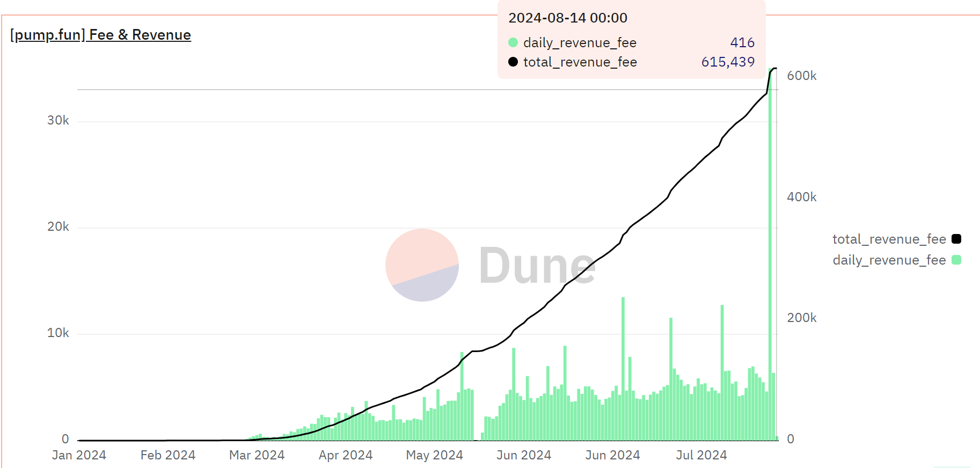Click the Feb 2024 x-axis label

tap(168, 455)
